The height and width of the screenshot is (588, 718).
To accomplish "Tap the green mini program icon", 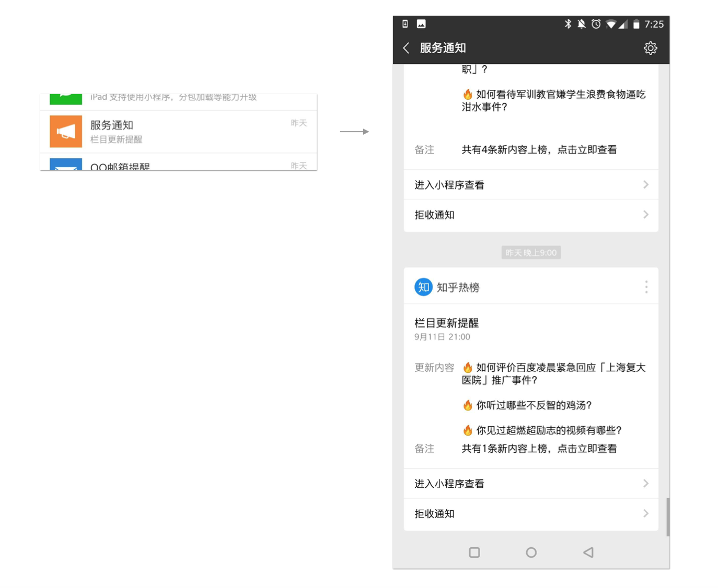I will click(66, 99).
